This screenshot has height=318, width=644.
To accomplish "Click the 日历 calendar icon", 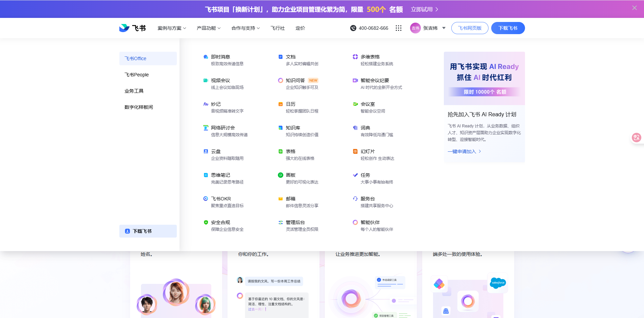I will [280, 104].
